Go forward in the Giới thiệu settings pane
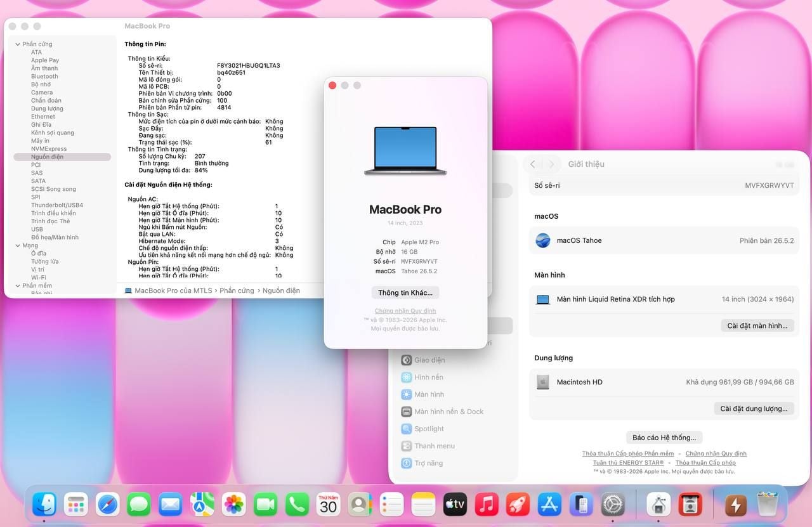Viewport: 812px width, 527px height. 552,164
